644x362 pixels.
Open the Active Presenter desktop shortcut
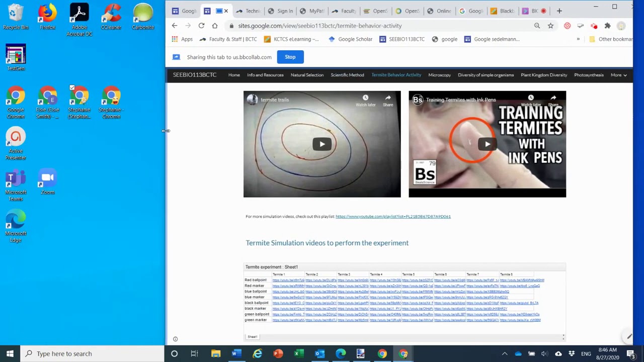tap(16, 144)
